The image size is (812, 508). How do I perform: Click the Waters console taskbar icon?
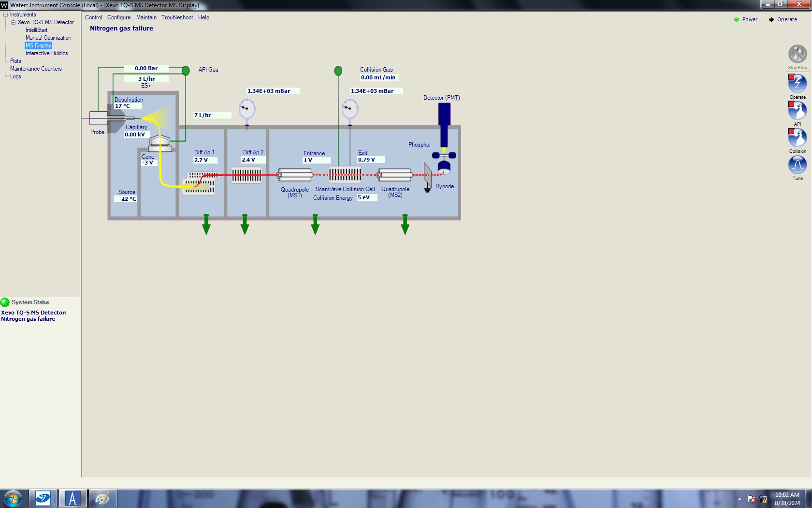(43, 498)
